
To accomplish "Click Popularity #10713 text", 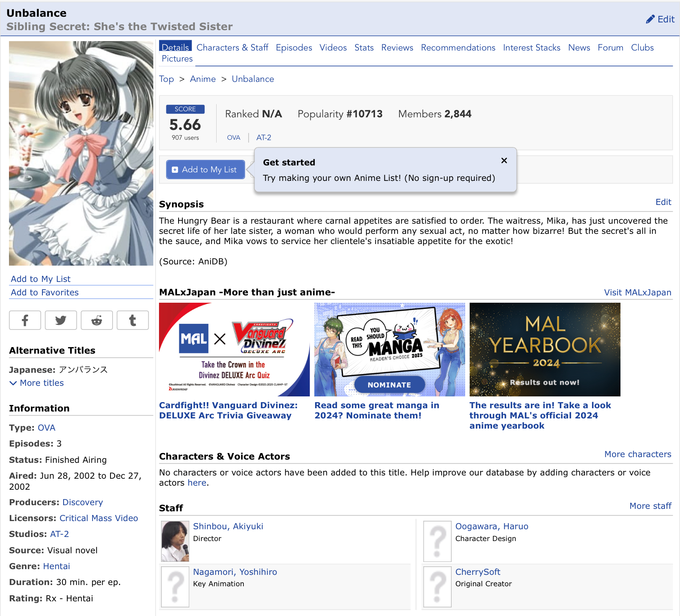I will 340,114.
